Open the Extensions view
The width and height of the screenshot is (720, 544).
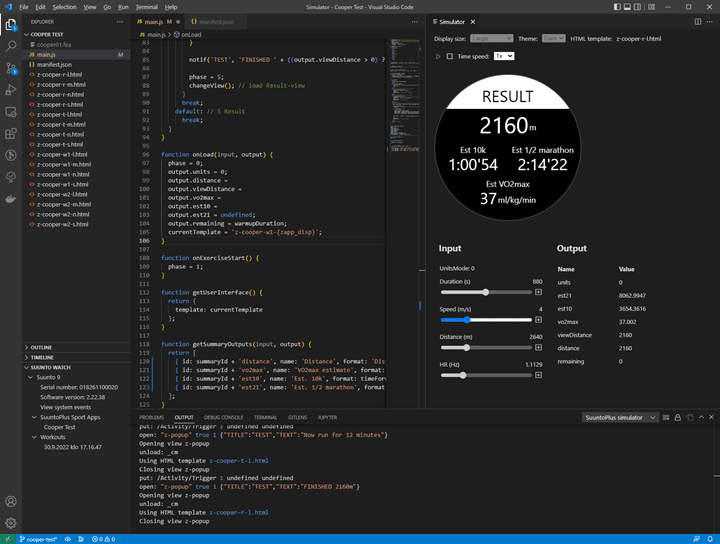pos(11,134)
